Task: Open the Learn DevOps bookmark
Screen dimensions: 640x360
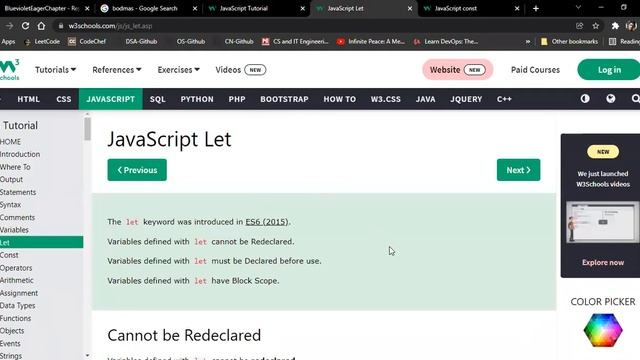Action: pyautogui.click(x=446, y=41)
